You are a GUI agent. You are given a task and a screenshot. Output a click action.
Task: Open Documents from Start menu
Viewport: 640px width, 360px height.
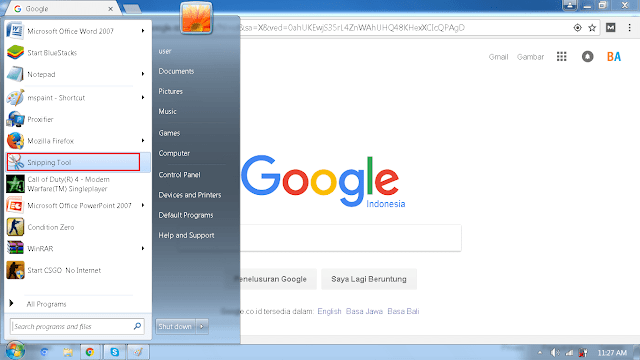click(176, 71)
